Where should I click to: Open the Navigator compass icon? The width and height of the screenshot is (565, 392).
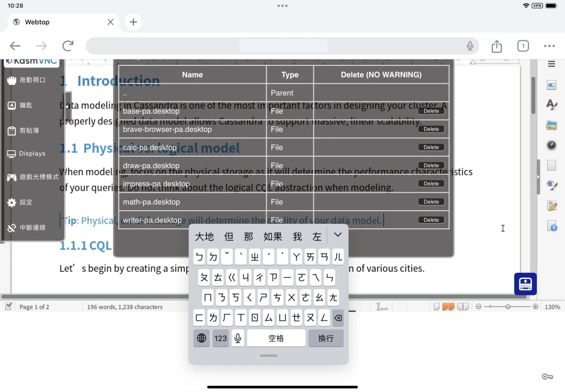point(551,145)
